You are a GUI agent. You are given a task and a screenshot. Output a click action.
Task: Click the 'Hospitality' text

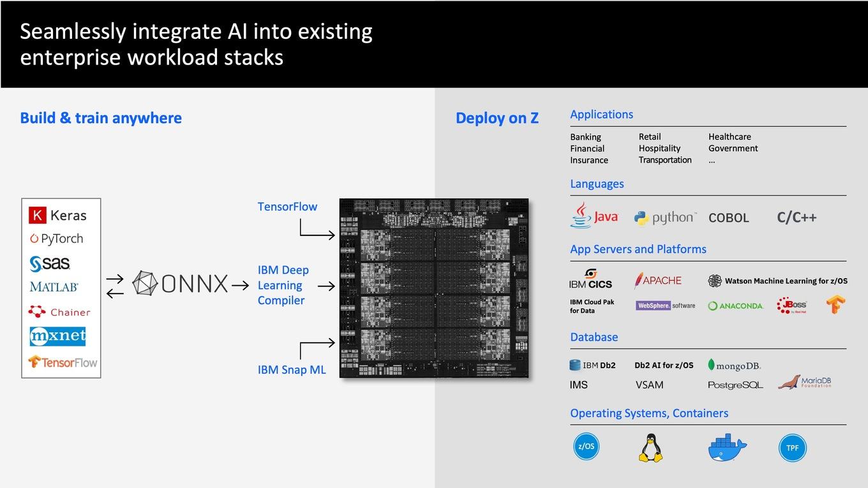click(659, 148)
